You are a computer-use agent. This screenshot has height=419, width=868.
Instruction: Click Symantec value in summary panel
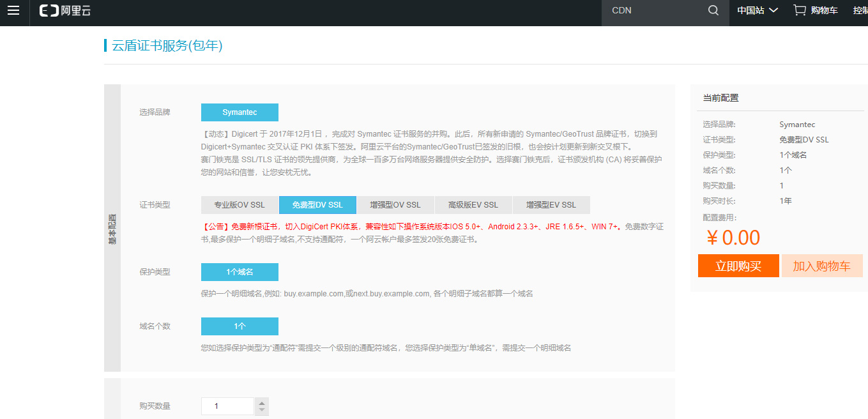coord(797,125)
